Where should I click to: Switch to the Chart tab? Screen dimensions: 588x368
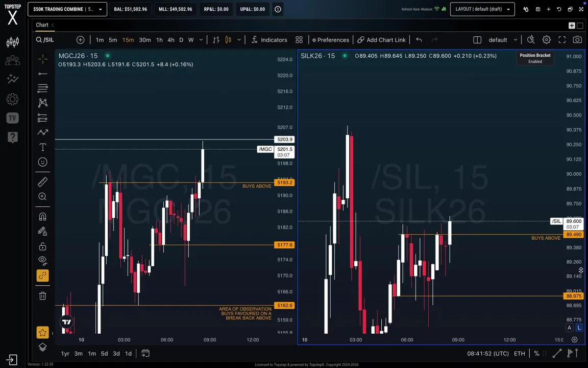(42, 25)
